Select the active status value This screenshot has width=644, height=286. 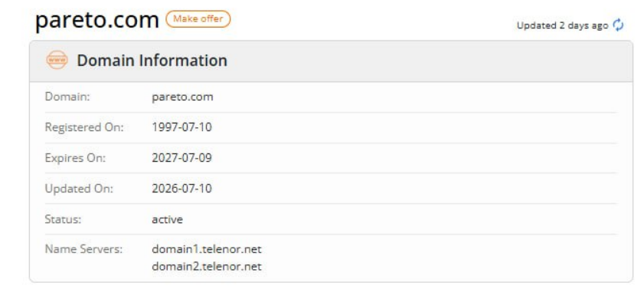(167, 219)
